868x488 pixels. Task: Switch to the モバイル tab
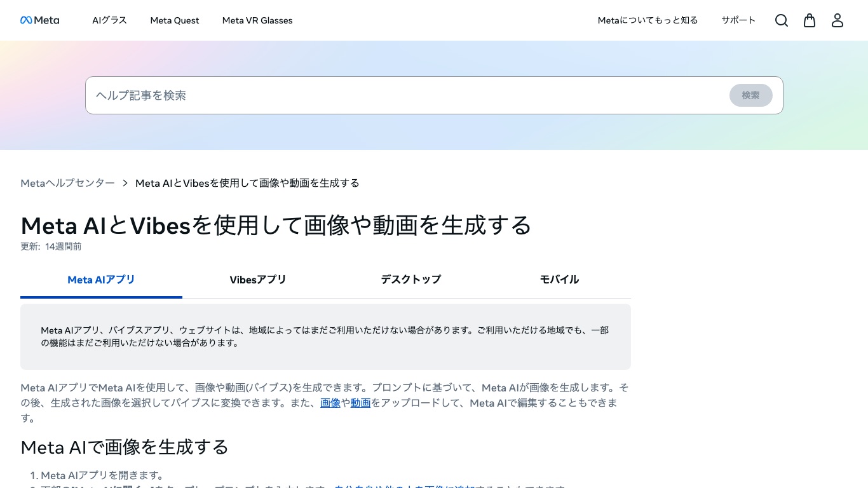click(559, 280)
